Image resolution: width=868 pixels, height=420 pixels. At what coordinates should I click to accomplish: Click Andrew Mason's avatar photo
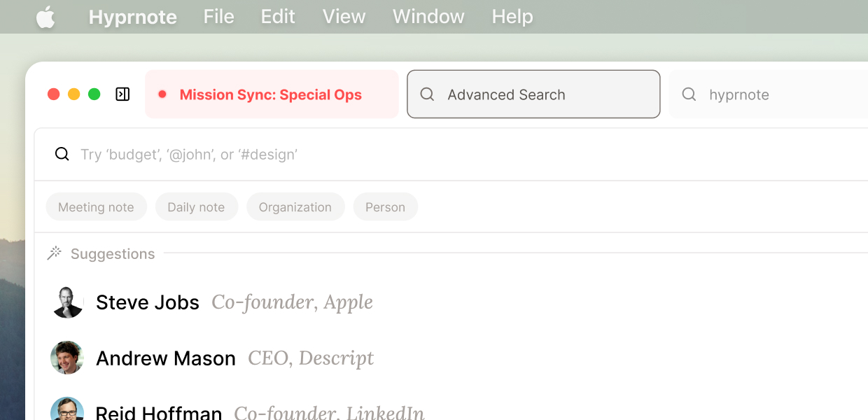66,357
